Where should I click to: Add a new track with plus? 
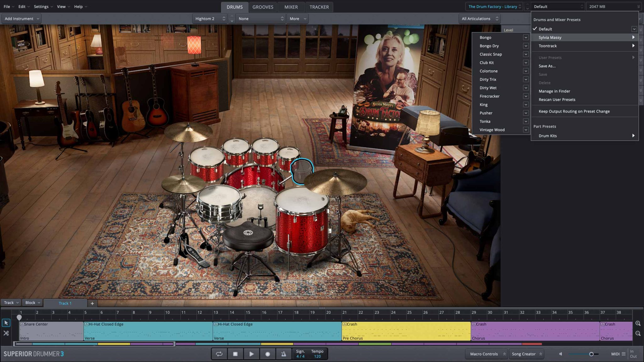pos(92,303)
